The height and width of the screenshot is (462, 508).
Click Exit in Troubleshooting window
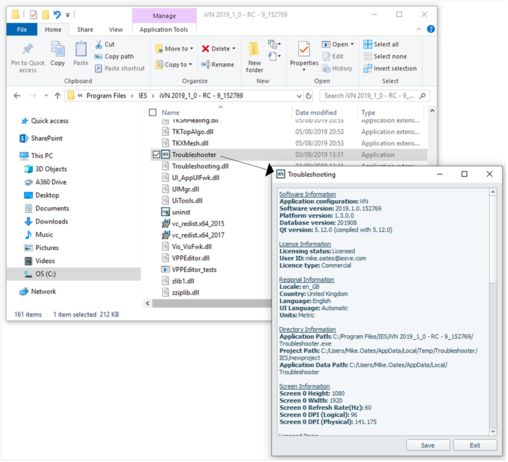[x=475, y=446]
